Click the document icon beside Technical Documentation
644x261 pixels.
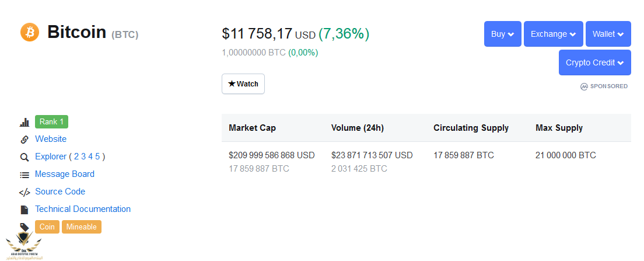point(24,210)
